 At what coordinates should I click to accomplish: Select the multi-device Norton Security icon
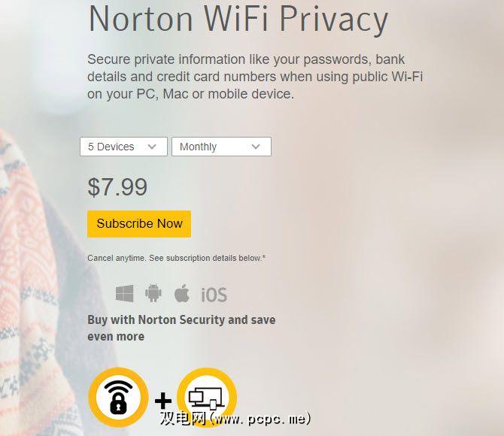[207, 398]
